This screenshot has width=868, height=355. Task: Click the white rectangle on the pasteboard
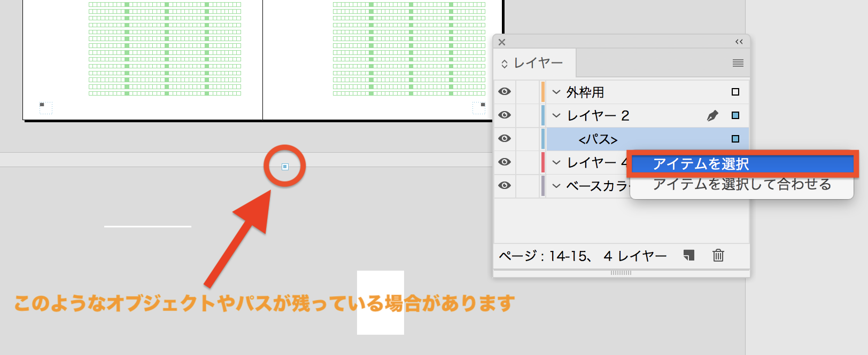[x=381, y=303]
